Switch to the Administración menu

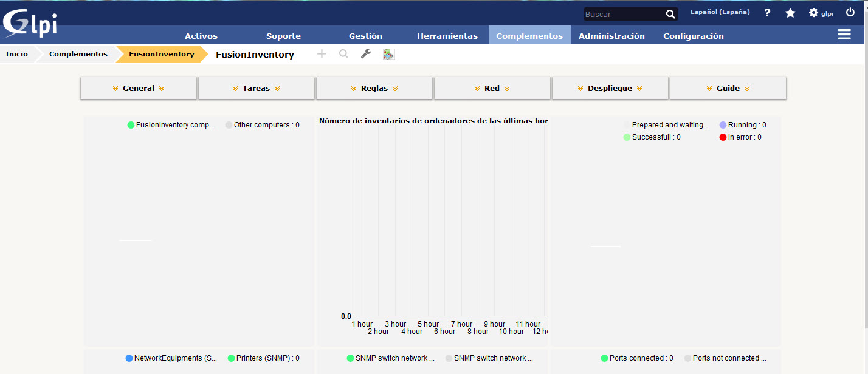(612, 35)
